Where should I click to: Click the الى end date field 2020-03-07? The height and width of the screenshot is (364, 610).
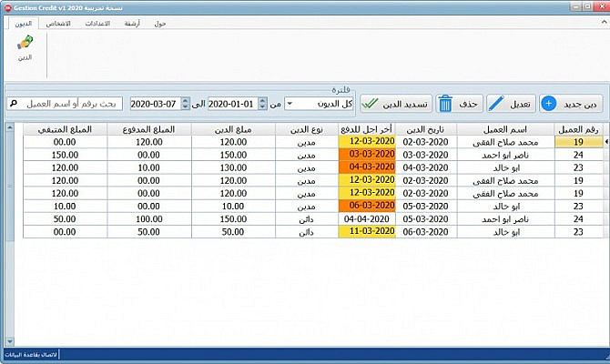click(155, 104)
